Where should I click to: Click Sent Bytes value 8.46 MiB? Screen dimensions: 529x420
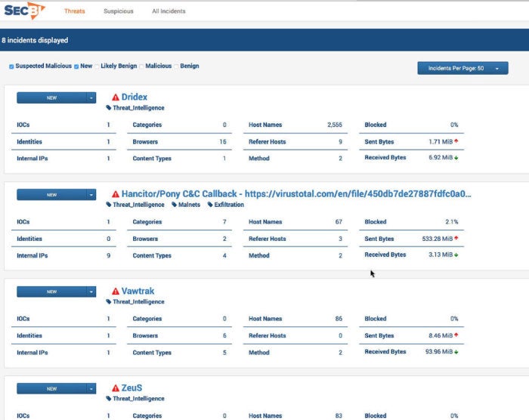pyautogui.click(x=441, y=335)
